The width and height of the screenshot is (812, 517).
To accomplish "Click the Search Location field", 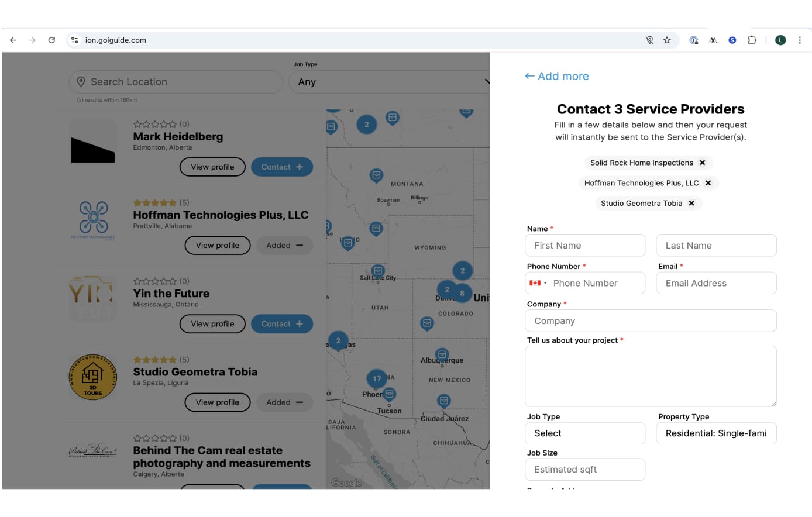I will (176, 82).
